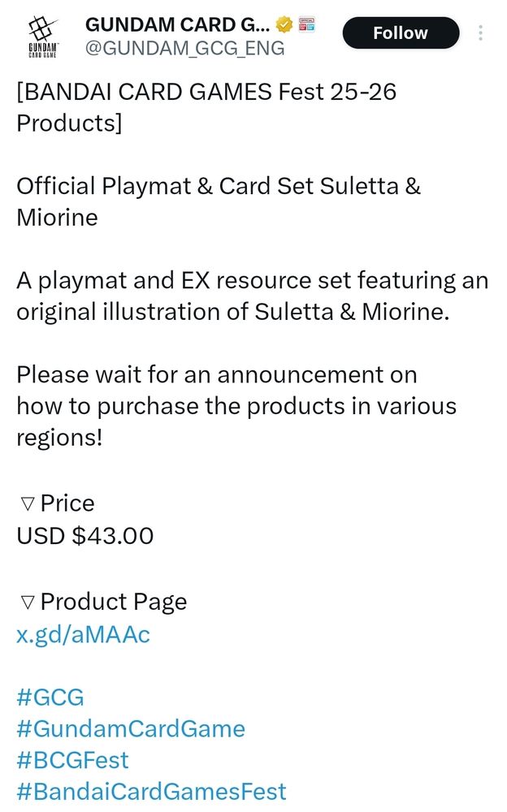Click the official affiliate badge icon
Screen dimensions: 507x812
(x=307, y=24)
